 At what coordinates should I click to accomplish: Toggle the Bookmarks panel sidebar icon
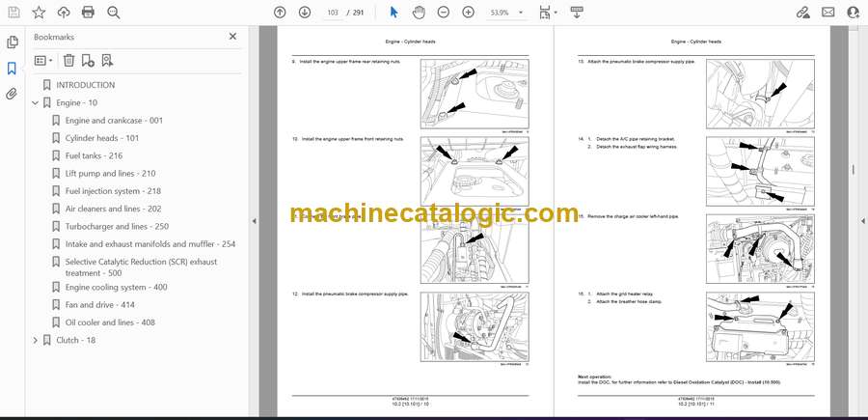[13, 69]
